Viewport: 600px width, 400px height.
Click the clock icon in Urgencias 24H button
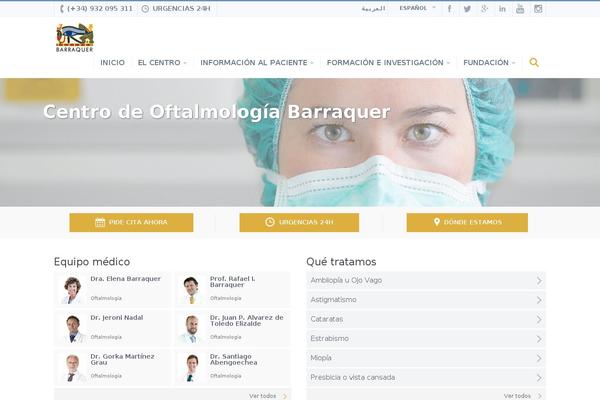click(270, 222)
